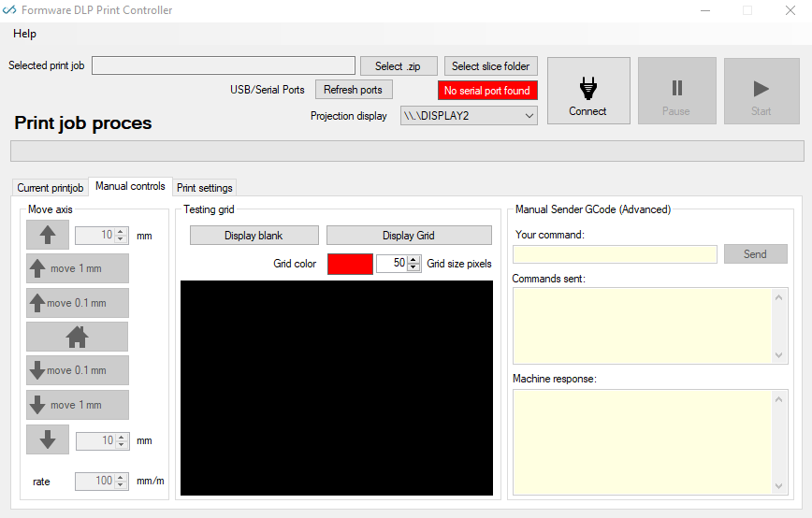Click the bottom large down arrow button

pos(48,439)
